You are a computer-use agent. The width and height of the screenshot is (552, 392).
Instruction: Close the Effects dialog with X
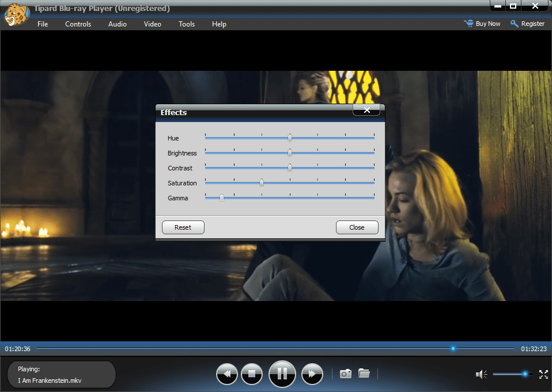pos(366,110)
